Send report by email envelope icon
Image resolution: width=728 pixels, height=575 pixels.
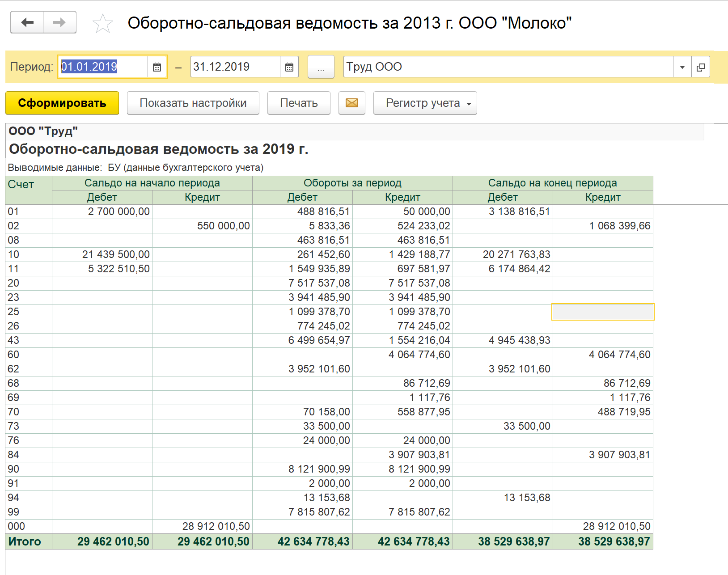click(x=352, y=103)
